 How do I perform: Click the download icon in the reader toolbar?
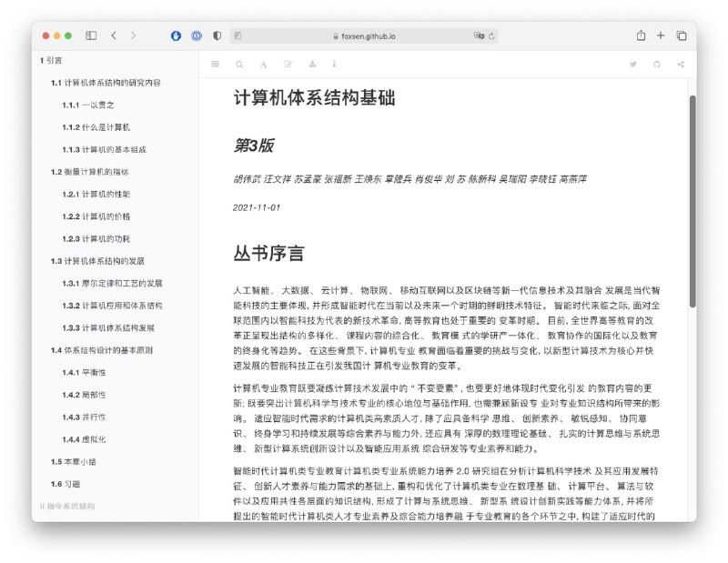pyautogui.click(x=313, y=65)
